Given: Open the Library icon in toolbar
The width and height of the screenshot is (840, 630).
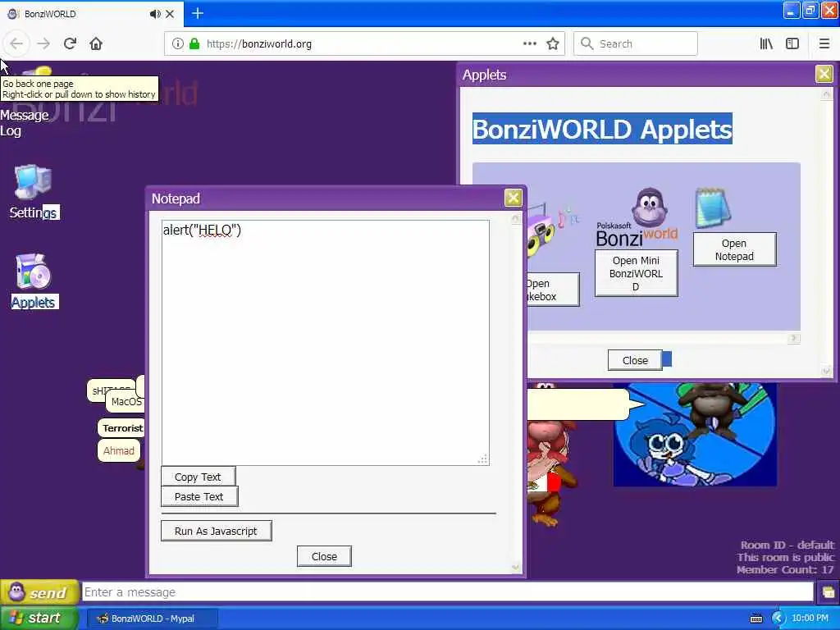Looking at the screenshot, I should click(x=766, y=43).
